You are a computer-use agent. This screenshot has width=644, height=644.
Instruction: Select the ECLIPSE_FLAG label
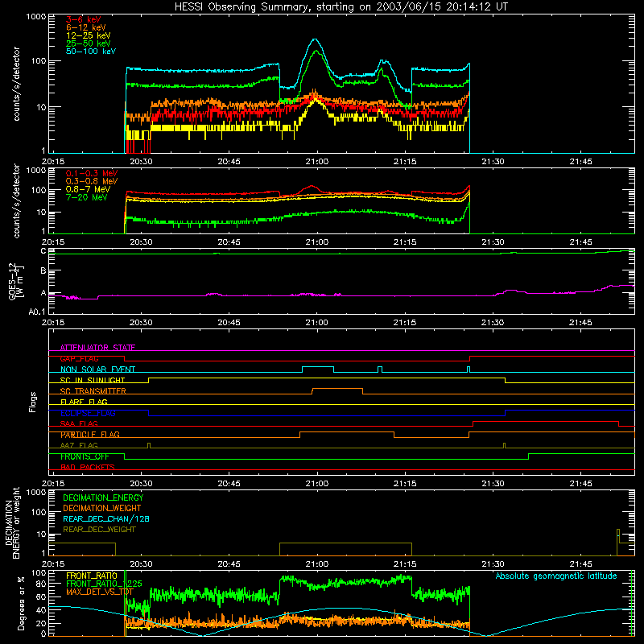[x=88, y=413]
